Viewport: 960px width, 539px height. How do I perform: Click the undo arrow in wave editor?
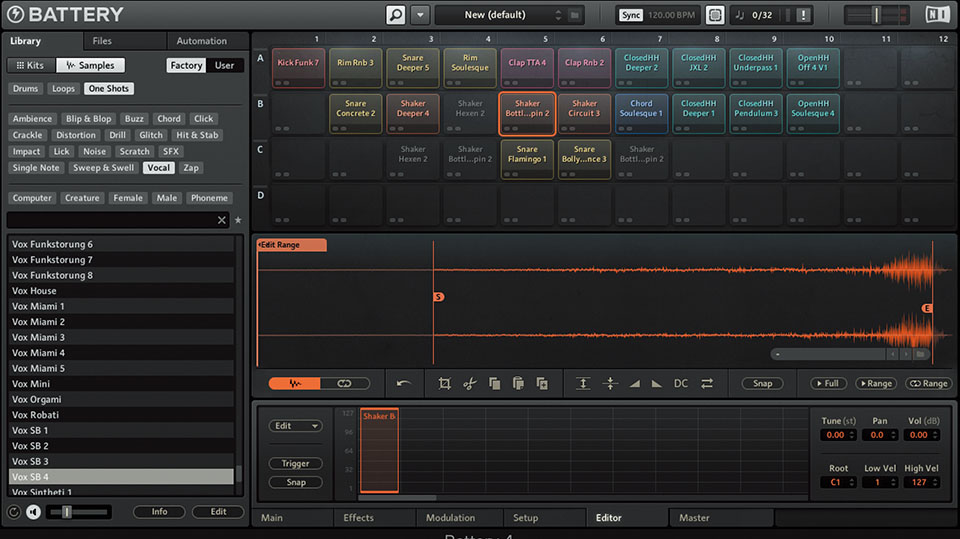pos(403,383)
